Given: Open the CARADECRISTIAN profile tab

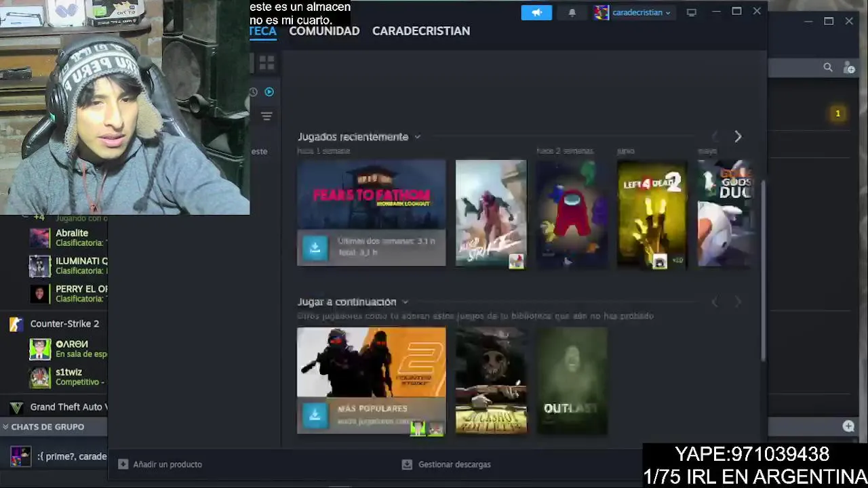Looking at the screenshot, I should click(421, 31).
